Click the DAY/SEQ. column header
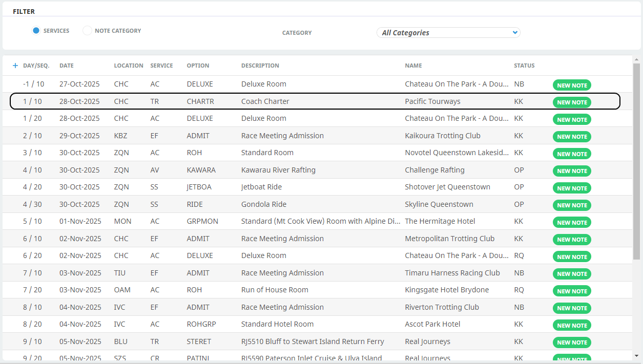This screenshot has width=643, height=364. click(36, 66)
